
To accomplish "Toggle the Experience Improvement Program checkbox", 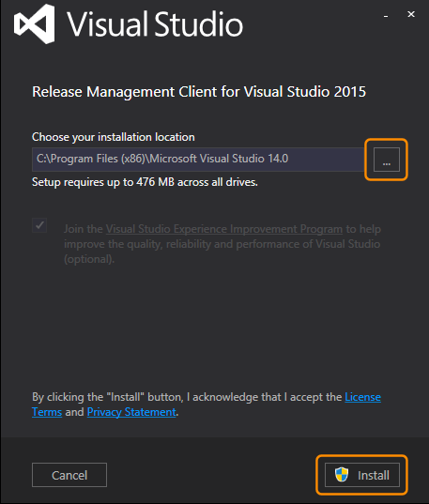I will click(x=39, y=225).
